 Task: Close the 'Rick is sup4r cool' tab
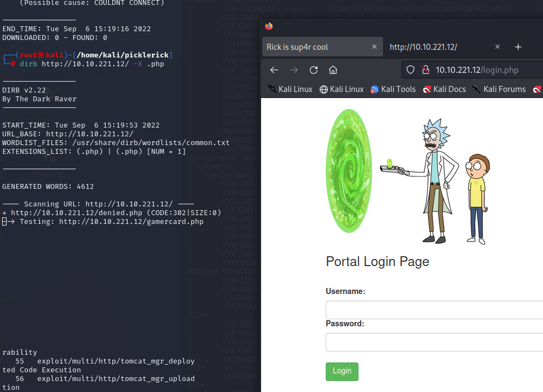tap(374, 47)
